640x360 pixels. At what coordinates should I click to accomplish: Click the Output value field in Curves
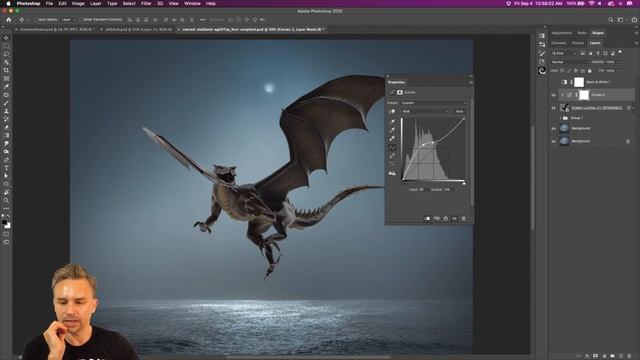click(x=447, y=190)
